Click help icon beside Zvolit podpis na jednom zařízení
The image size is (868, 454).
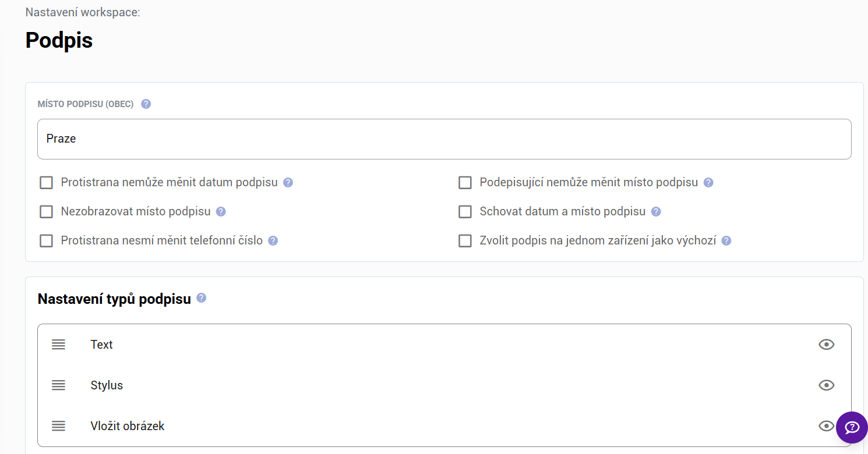(726, 241)
